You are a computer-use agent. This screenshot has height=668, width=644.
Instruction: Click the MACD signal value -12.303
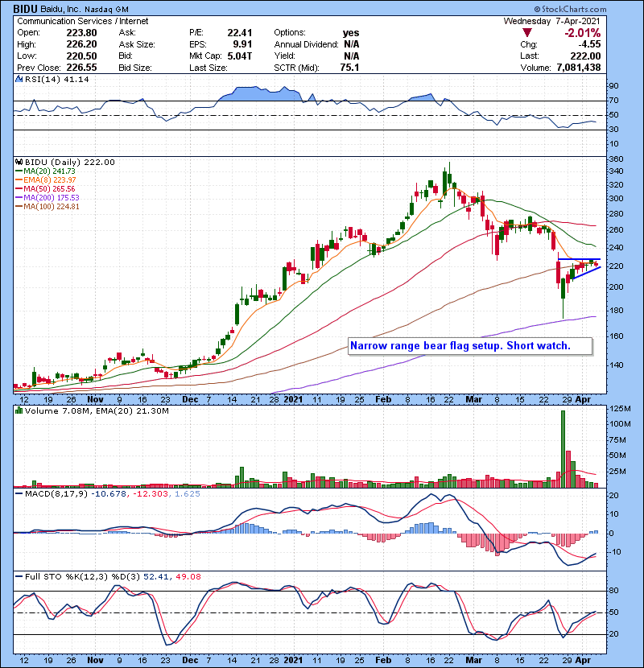click(x=151, y=494)
